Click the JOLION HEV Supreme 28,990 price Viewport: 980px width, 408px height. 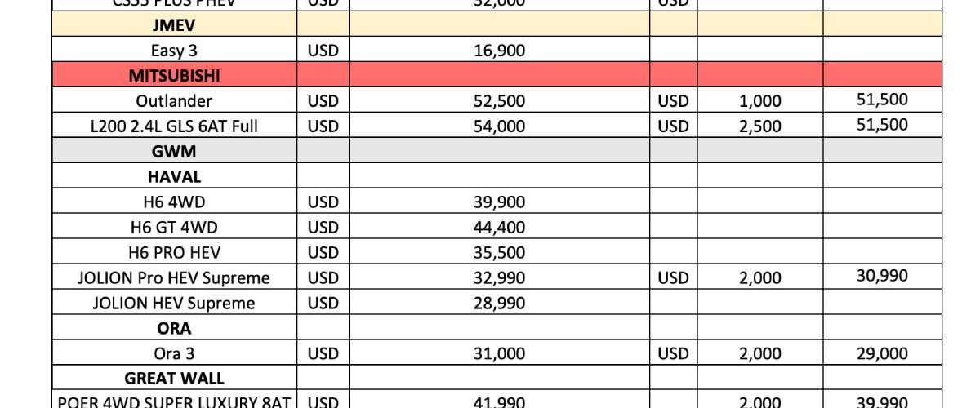tap(500, 304)
